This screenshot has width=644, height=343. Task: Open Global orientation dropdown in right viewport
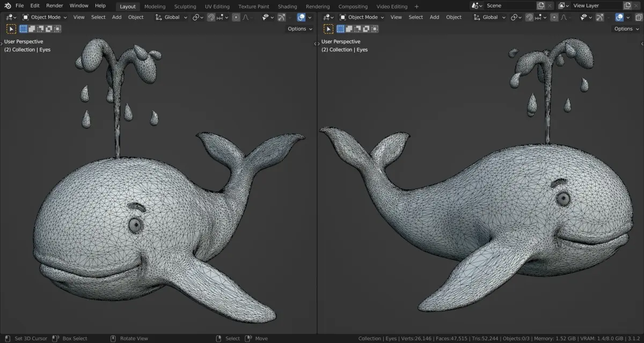point(489,17)
